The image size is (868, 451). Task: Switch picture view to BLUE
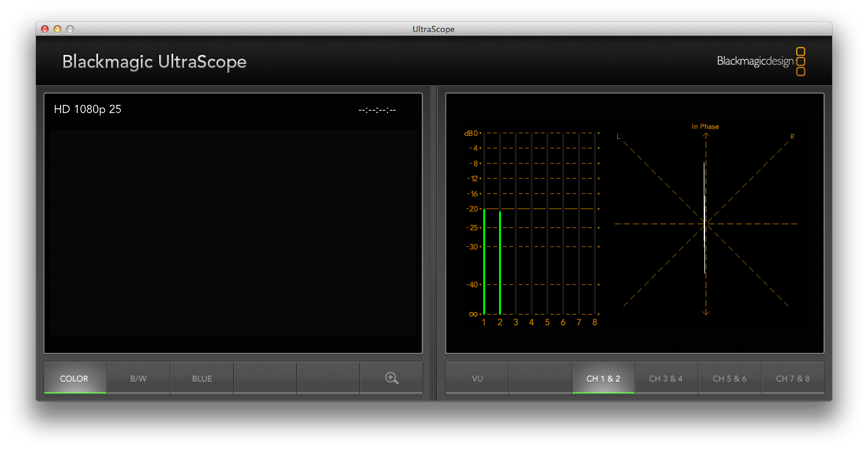(202, 378)
